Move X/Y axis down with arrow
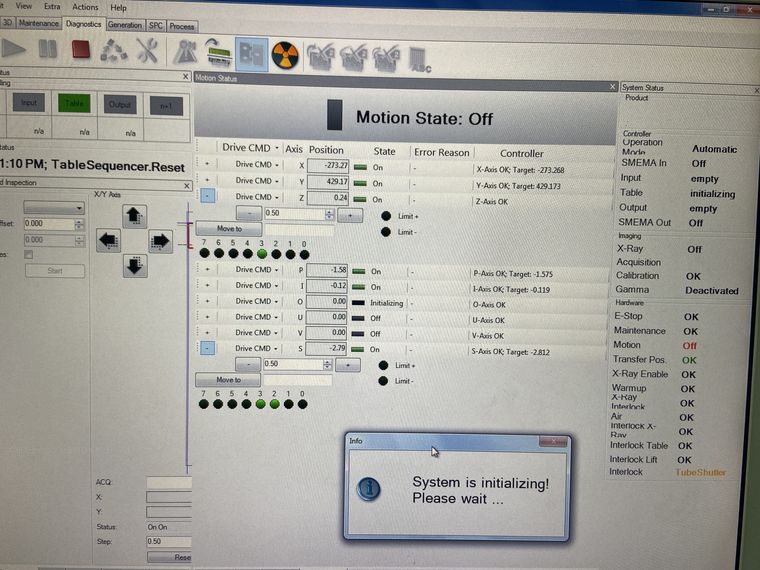Viewport: 760px width, 570px height. tap(135, 265)
